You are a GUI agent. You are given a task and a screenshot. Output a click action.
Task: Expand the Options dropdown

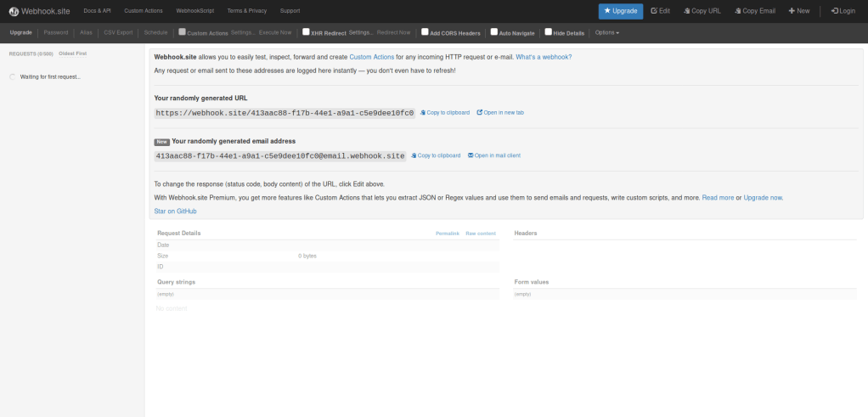coord(606,32)
